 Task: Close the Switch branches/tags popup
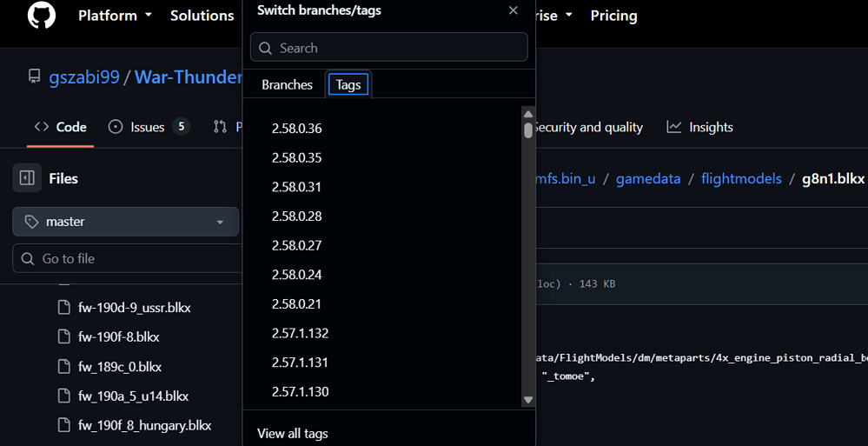click(x=514, y=10)
